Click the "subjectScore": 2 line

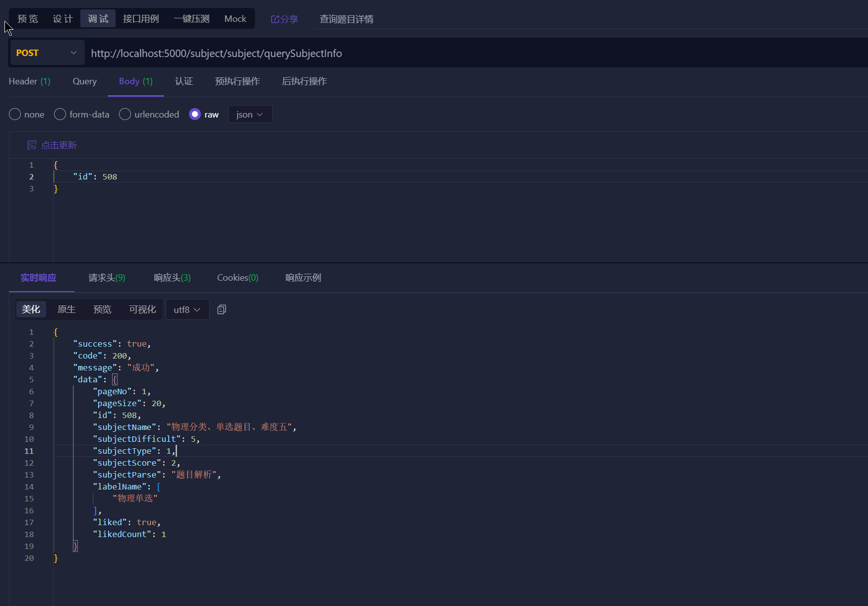pos(136,463)
